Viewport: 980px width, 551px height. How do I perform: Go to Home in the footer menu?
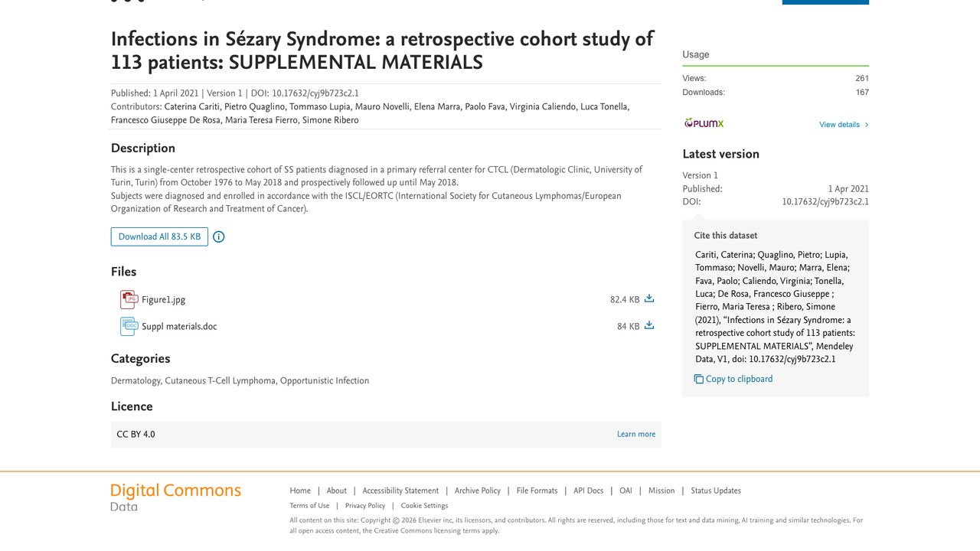(x=300, y=491)
